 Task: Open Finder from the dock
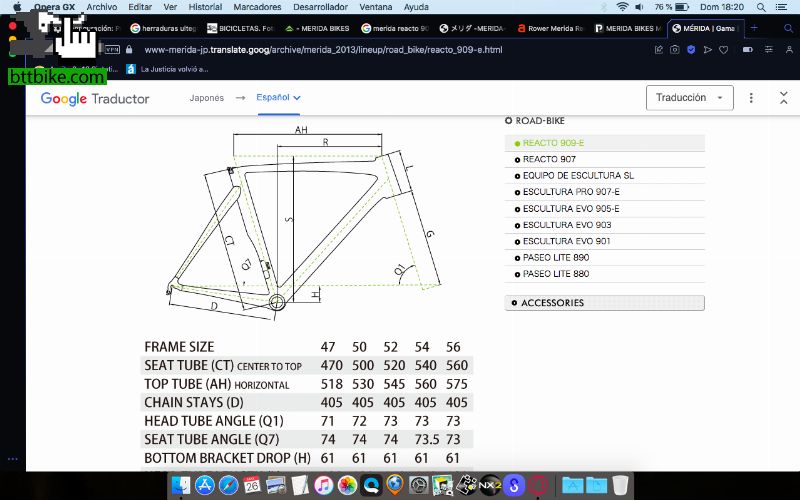click(x=181, y=486)
